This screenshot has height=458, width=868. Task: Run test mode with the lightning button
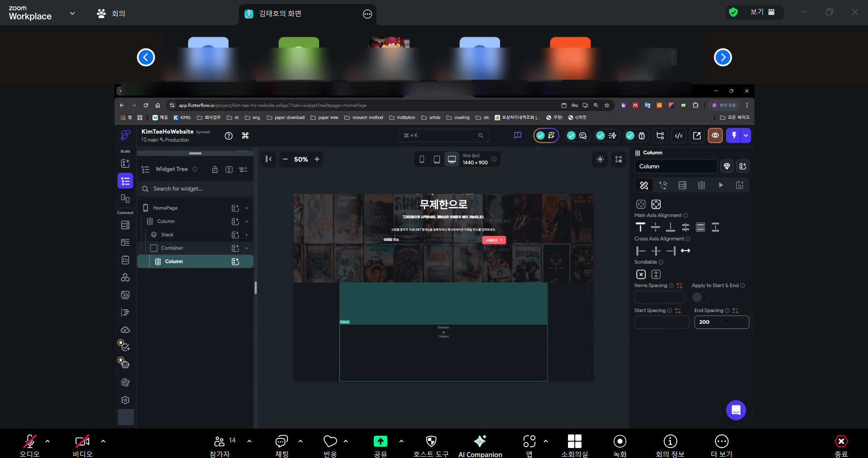(x=734, y=135)
